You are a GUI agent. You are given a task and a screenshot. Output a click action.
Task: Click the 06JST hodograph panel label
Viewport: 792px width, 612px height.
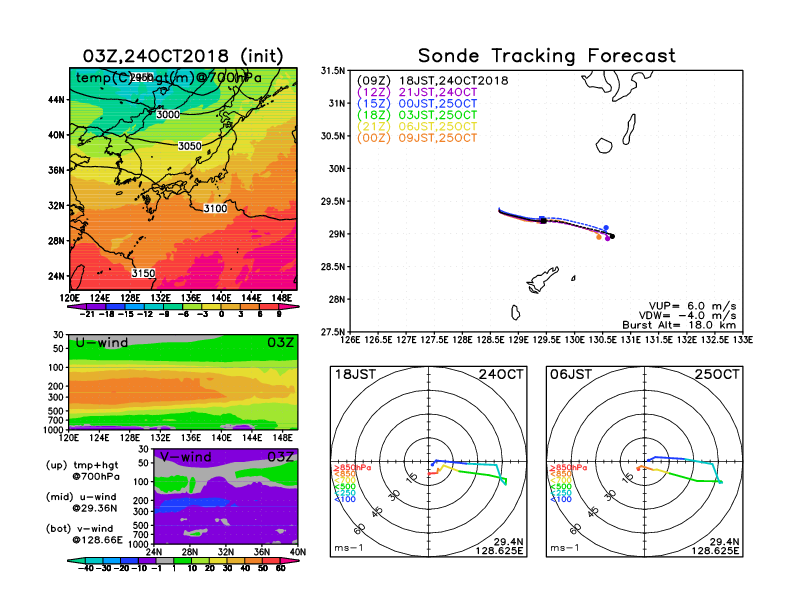pos(571,373)
